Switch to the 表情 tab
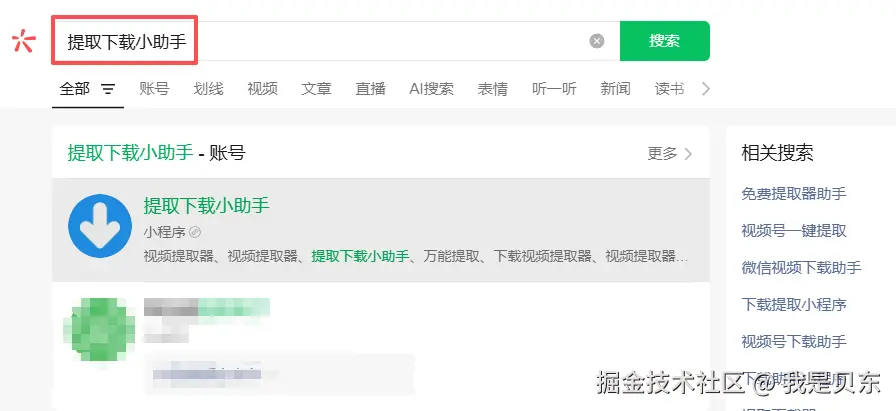Screen dimensions: 896x411 point(493,89)
